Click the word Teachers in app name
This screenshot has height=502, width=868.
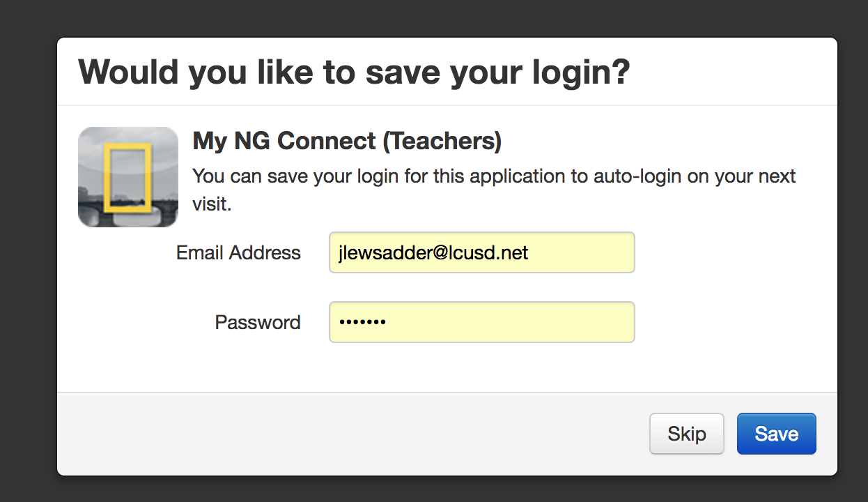coord(442,142)
